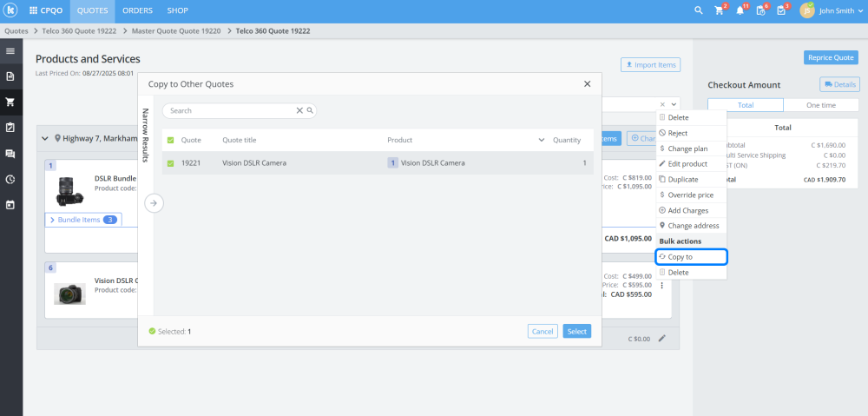Close the Copy to Other Quotes dialog
868x416 pixels.
[588, 84]
